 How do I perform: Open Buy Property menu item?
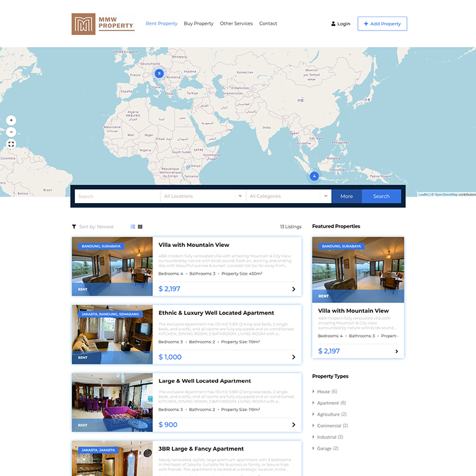199,23
